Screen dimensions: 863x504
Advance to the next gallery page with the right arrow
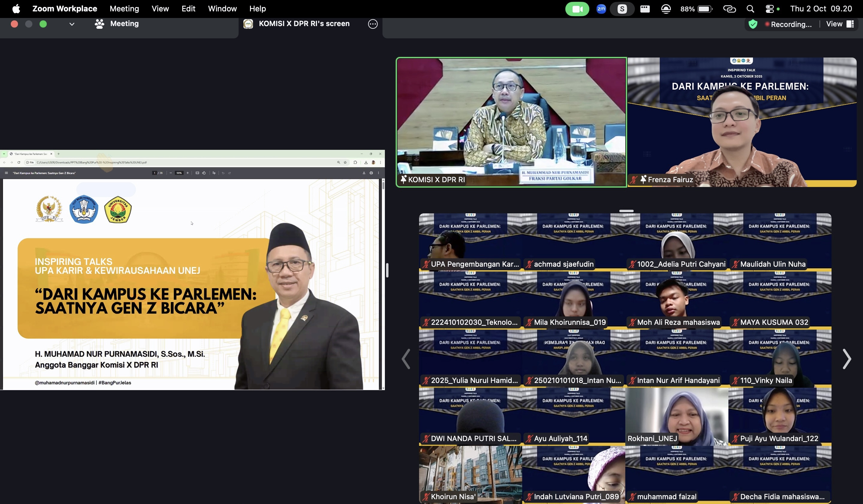click(x=847, y=359)
